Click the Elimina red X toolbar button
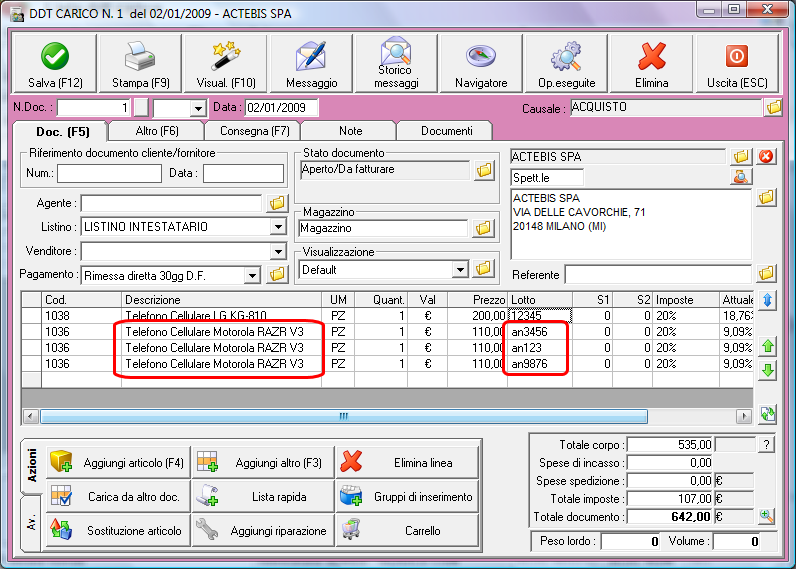The height and width of the screenshot is (569, 796). point(652,64)
